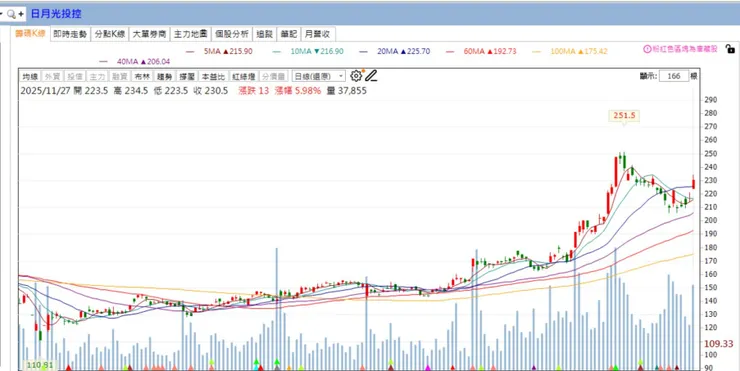Enable the 融資 overlay button
Image resolution: width=740 pixels, height=371 pixels.
(119, 76)
